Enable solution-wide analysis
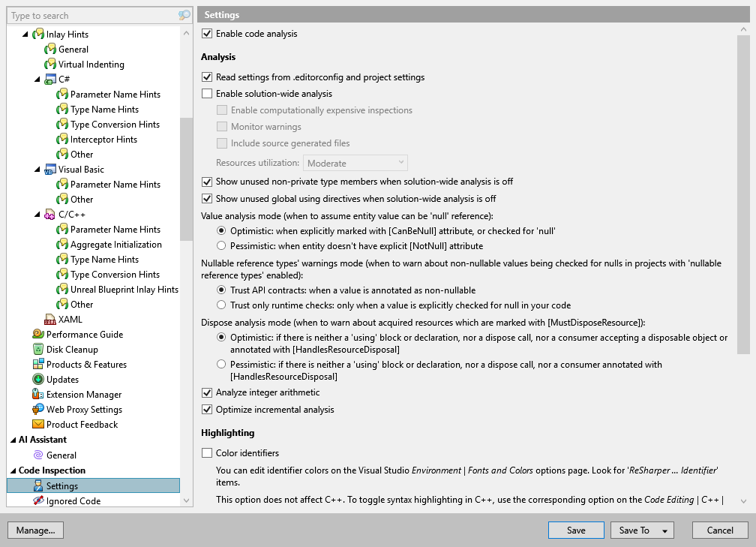 (x=205, y=93)
